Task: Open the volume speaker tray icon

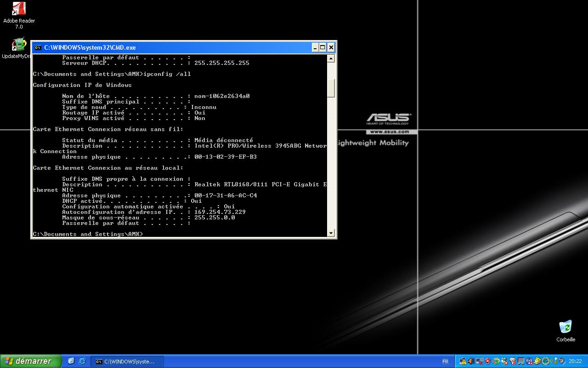Action: pos(471,361)
